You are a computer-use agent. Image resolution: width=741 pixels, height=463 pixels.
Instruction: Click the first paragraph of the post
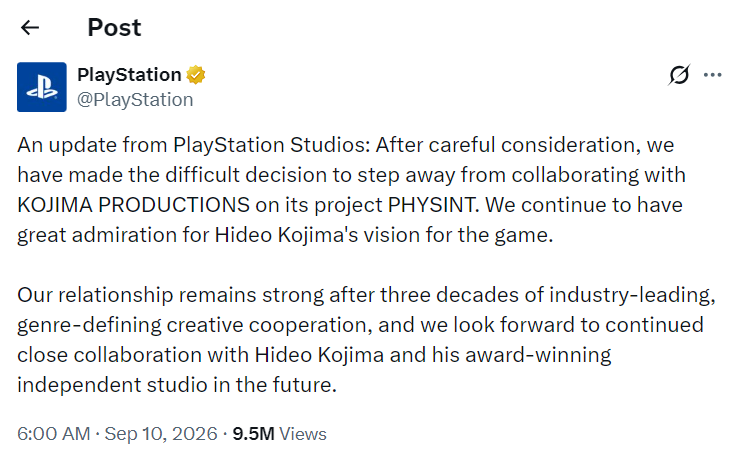(352, 190)
